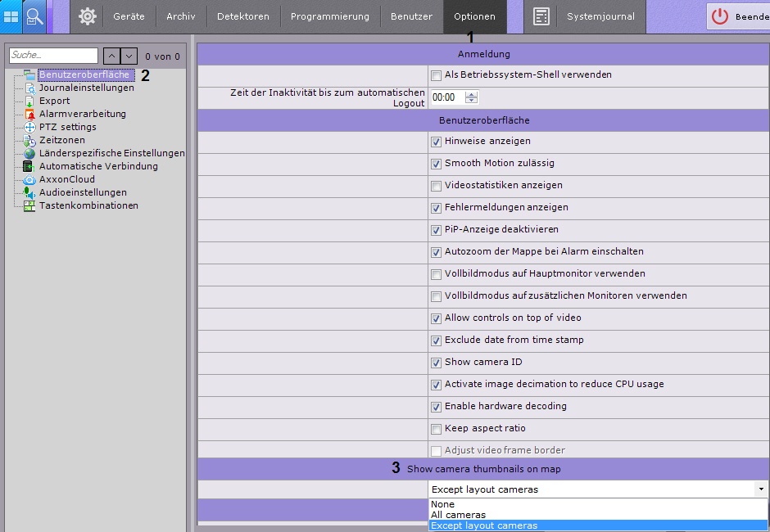This screenshot has height=532, width=770.
Task: Choose All cameras in the dropdown list
Action: coord(459,515)
